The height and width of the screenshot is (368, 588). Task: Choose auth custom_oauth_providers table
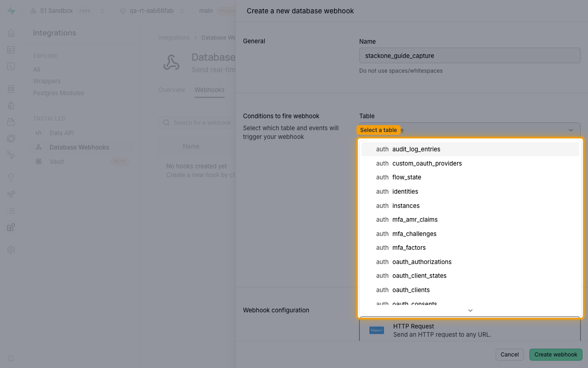[470, 163]
